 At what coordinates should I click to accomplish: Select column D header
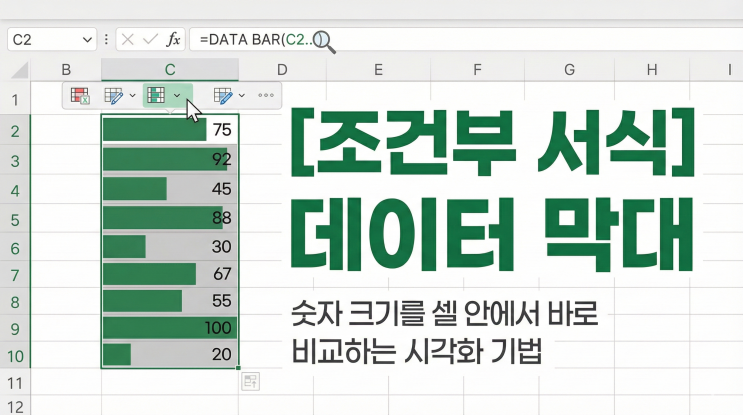(x=282, y=70)
